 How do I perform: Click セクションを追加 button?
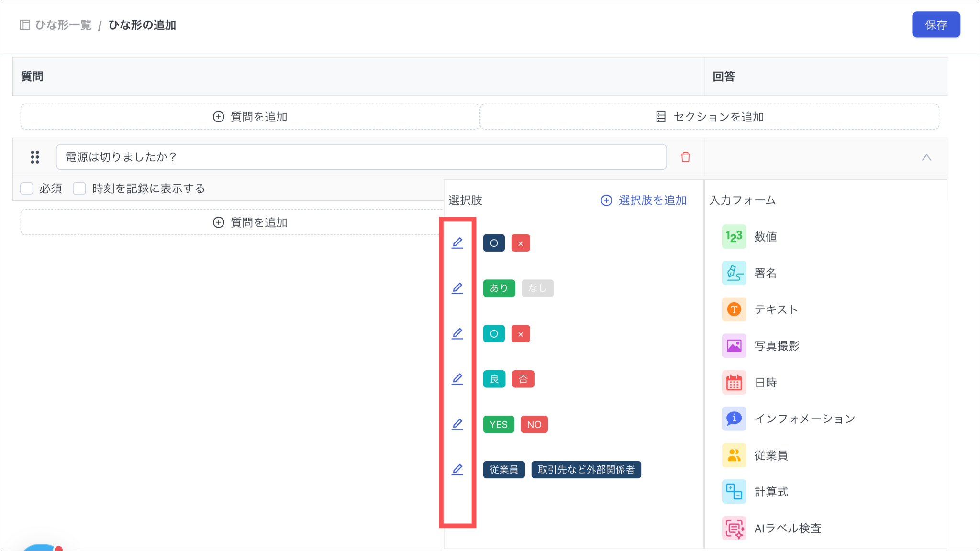pos(710,117)
